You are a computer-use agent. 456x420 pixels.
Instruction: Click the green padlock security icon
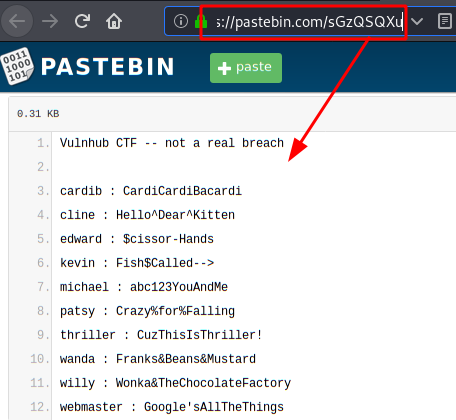(201, 21)
